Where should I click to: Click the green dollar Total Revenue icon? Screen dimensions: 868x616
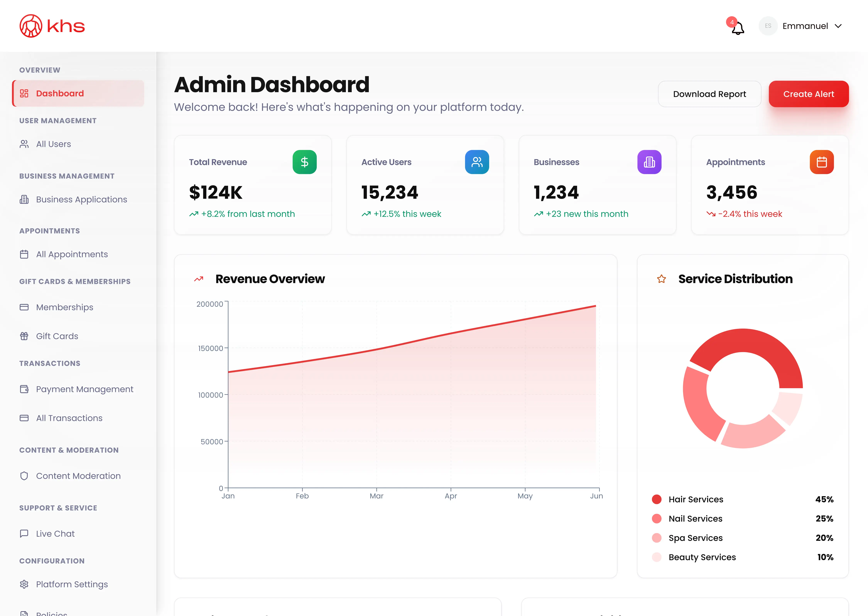point(304,162)
